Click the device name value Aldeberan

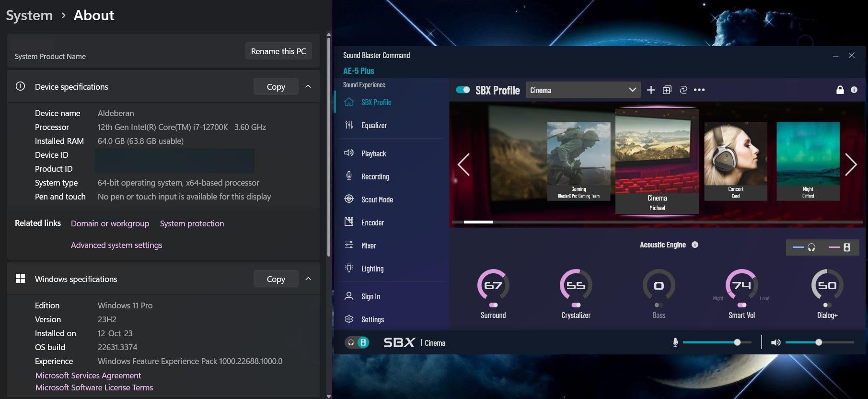point(116,113)
